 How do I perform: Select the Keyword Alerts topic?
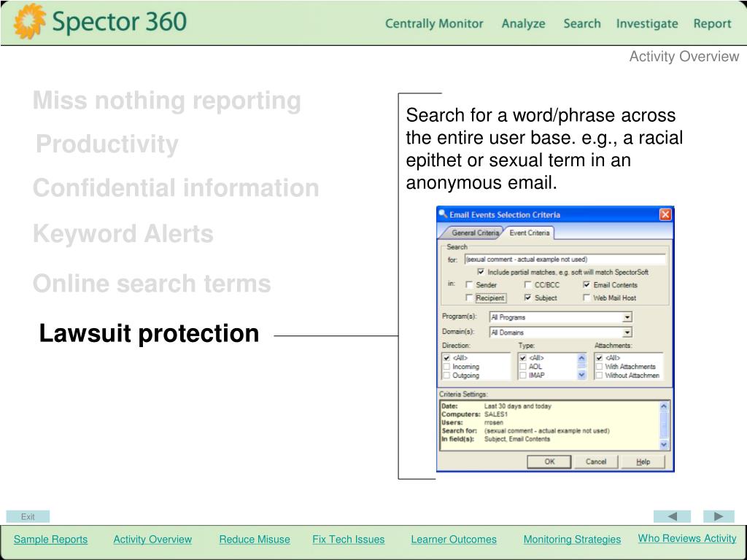click(123, 234)
